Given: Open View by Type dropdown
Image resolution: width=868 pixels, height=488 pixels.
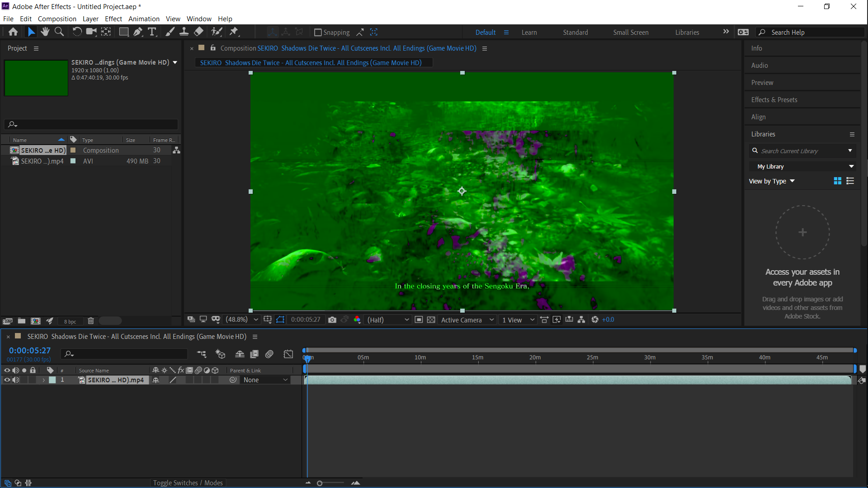Looking at the screenshot, I should click(772, 181).
